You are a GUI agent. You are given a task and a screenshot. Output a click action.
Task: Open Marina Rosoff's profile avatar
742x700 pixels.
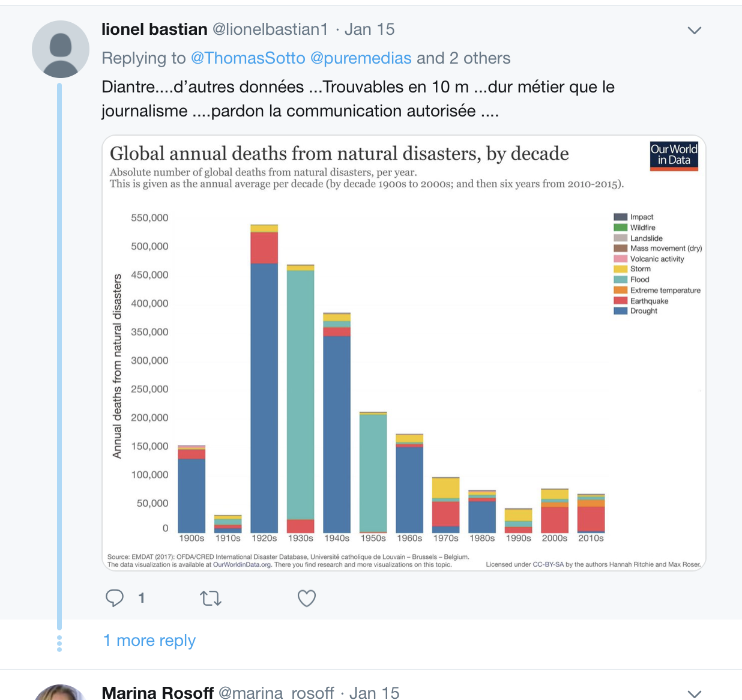[60, 692]
